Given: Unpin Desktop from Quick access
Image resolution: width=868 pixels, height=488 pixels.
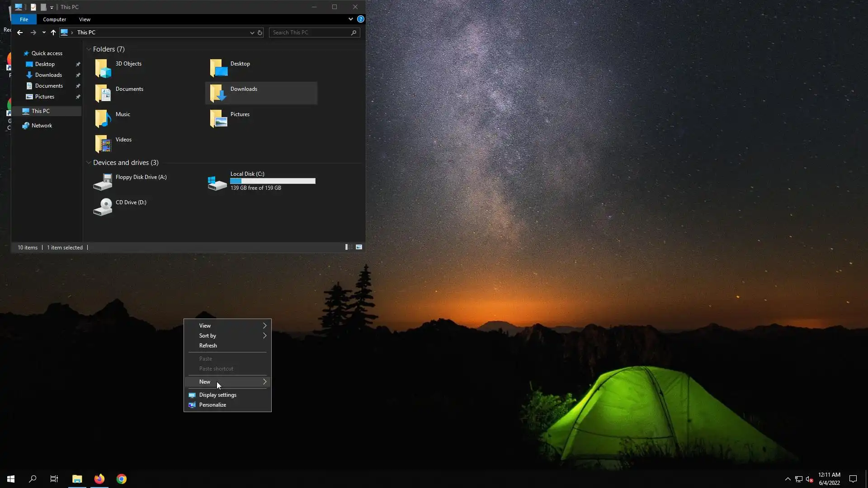Looking at the screenshot, I should coord(78,64).
